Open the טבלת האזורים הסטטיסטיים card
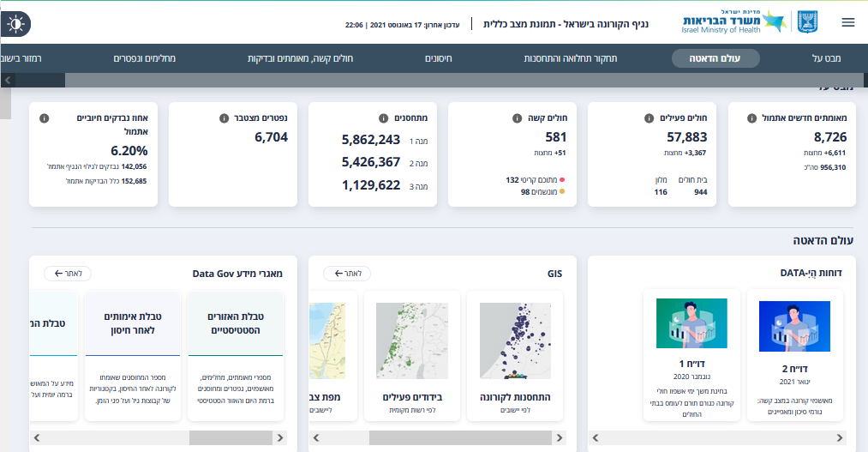The height and width of the screenshot is (452, 868). [x=236, y=355]
